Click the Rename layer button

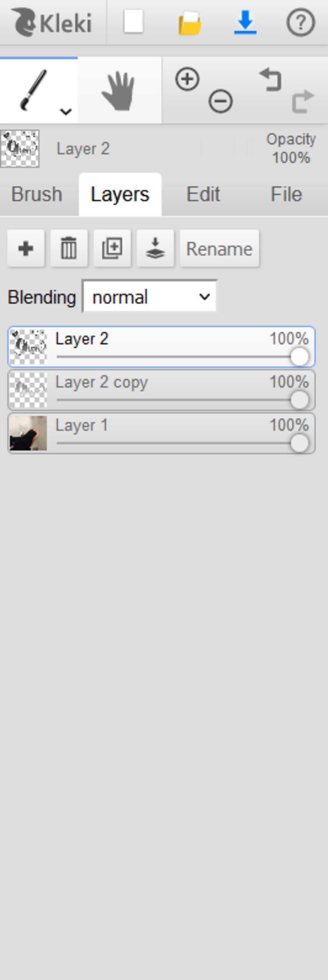coord(219,248)
